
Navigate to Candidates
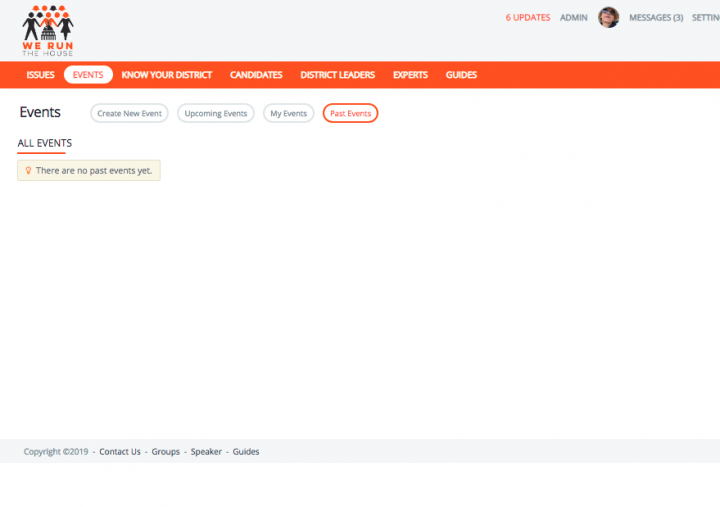tap(256, 75)
